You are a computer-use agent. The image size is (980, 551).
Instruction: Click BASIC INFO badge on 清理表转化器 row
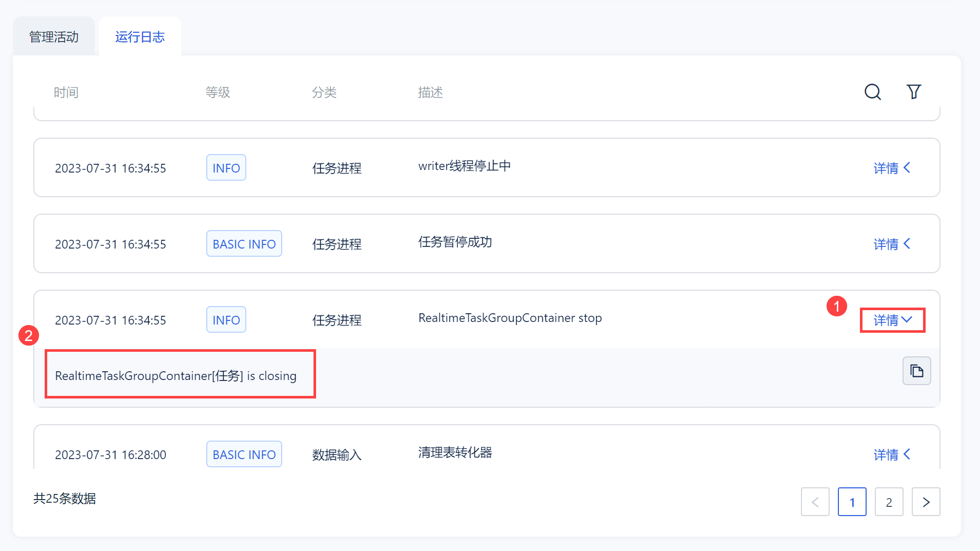click(244, 454)
